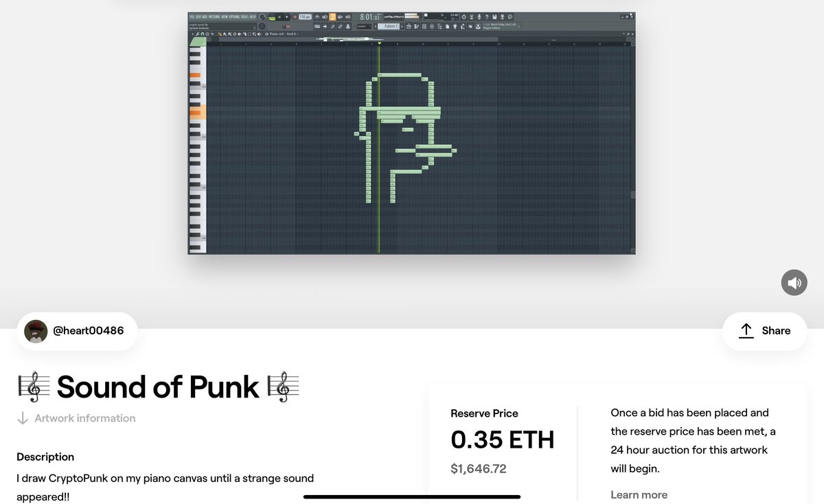Click the FL Studio play button
Screen dimensions: 824x504
tap(279, 17)
